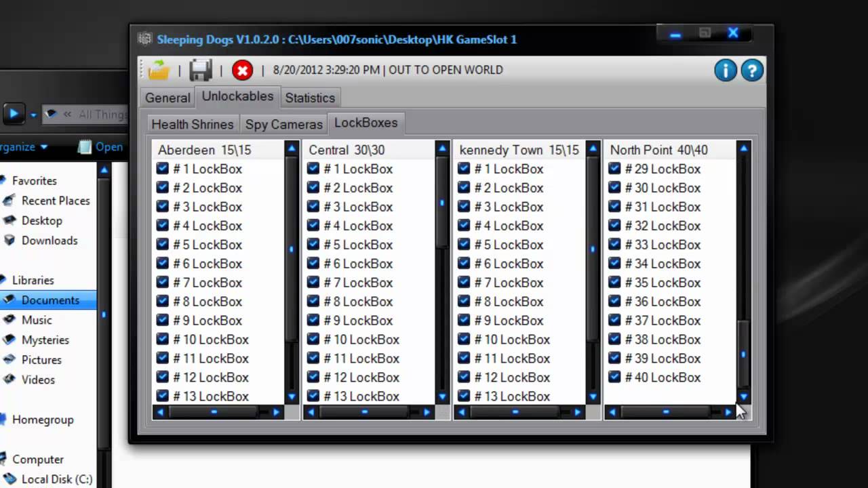Open Explorer's recent pages dropdown arrow
Screen dimensions: 868x488
[x=33, y=115]
